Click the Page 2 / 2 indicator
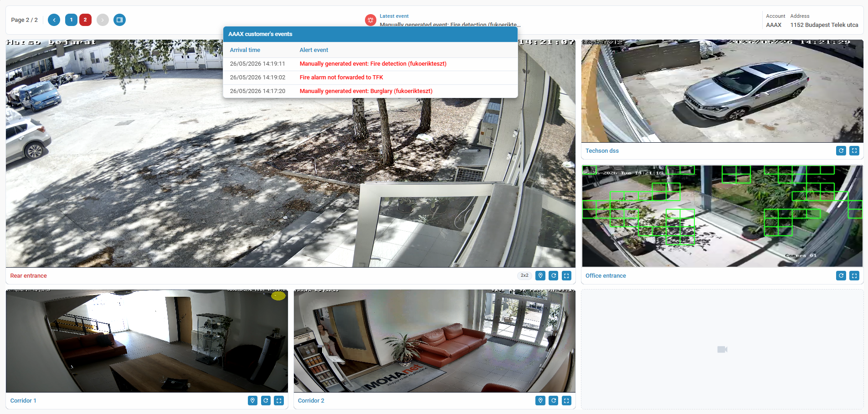This screenshot has height=414, width=868. pyautogui.click(x=24, y=20)
